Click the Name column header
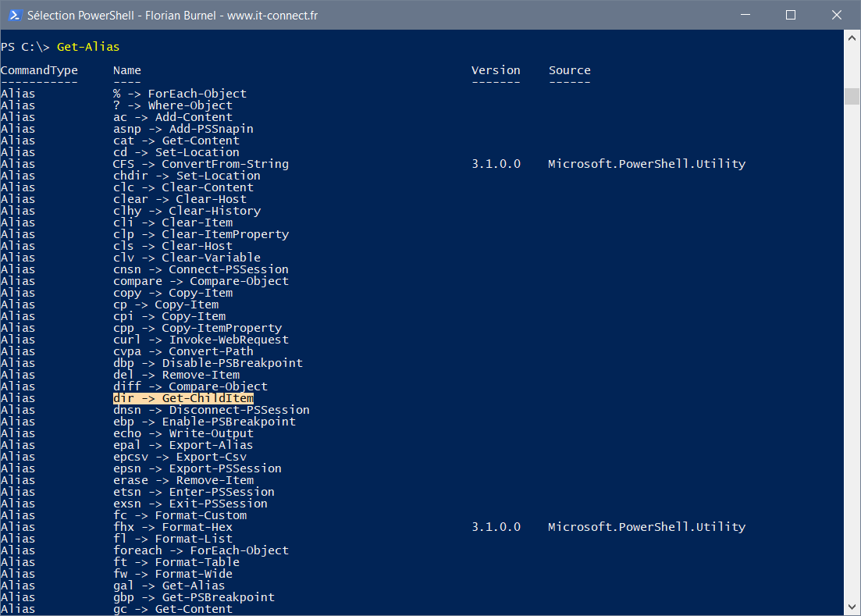Viewport: 861px width, 616px height. (126, 70)
